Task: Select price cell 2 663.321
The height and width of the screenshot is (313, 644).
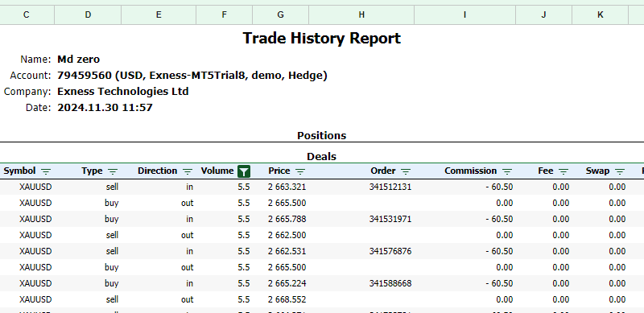Action: pyautogui.click(x=287, y=187)
